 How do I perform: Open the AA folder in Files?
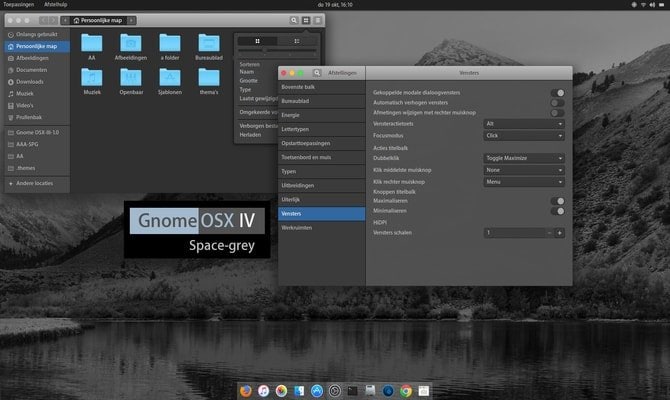(92, 43)
